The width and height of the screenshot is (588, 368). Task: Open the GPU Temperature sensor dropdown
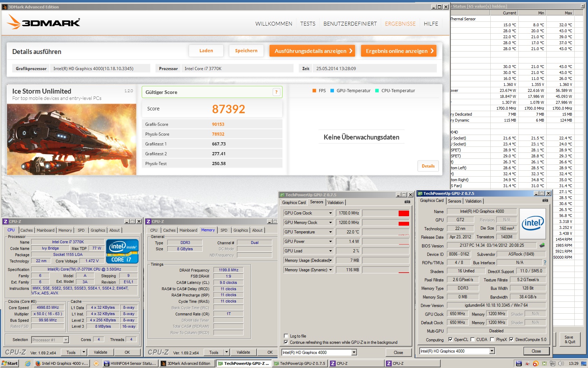330,232
